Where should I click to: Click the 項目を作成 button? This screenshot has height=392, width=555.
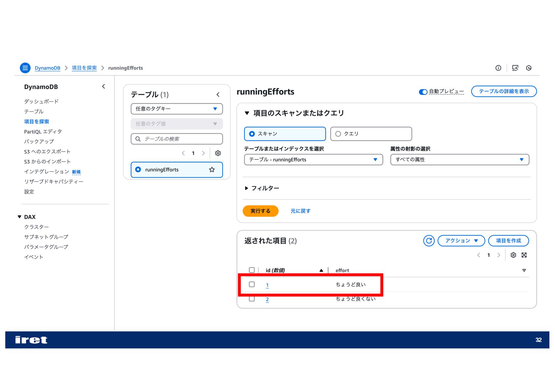(x=509, y=241)
